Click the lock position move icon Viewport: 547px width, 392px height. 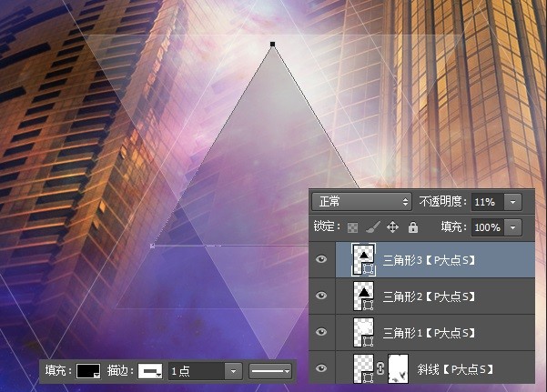393,227
